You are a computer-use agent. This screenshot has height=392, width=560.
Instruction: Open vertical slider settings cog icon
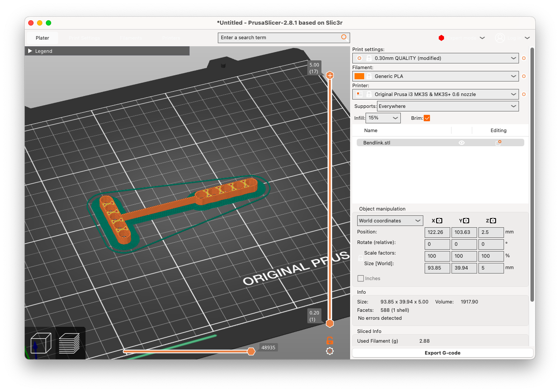click(x=329, y=351)
